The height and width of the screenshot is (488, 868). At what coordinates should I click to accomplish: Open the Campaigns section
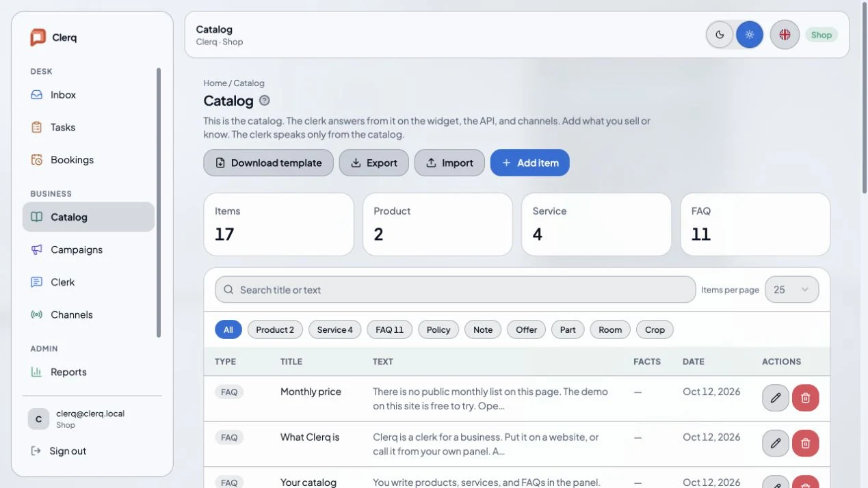point(88,249)
